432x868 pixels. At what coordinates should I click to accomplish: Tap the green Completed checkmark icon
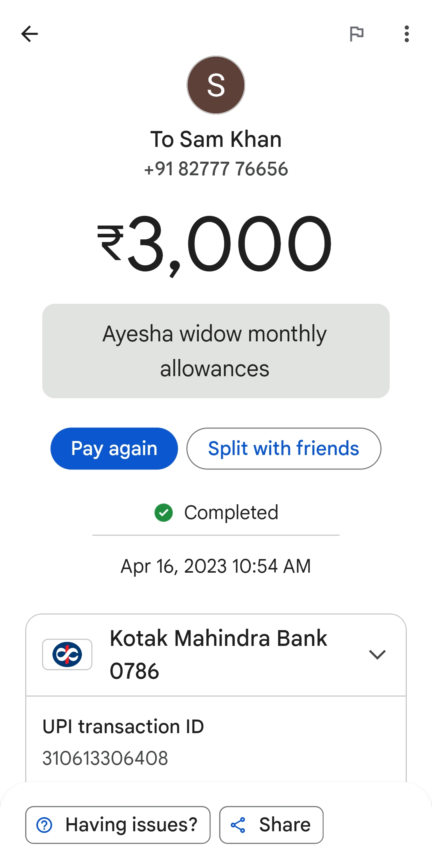tap(164, 513)
